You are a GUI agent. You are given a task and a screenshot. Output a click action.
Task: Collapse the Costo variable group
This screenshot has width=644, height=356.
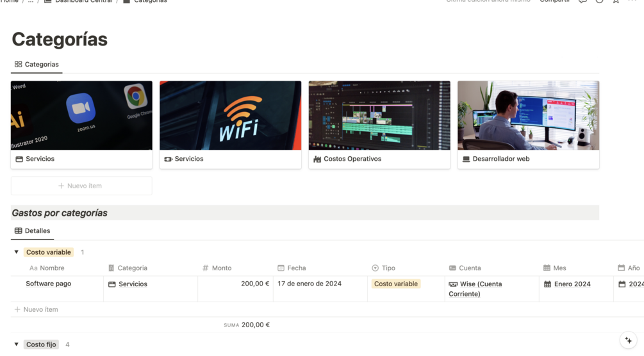click(17, 252)
